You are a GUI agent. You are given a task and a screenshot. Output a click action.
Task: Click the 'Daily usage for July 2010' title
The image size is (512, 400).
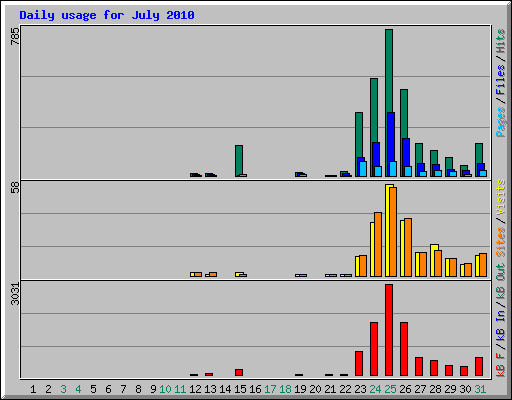pos(107,15)
